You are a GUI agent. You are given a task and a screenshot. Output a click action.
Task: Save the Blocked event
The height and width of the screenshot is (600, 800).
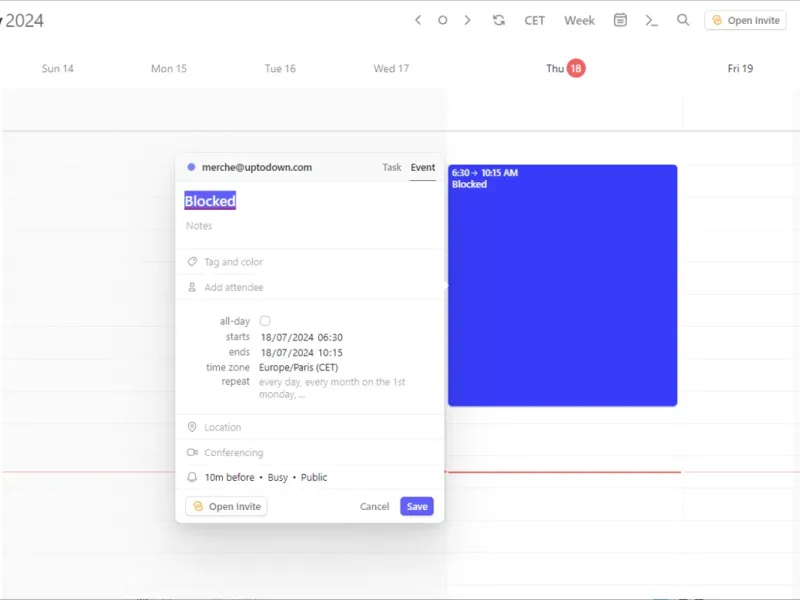(x=417, y=507)
